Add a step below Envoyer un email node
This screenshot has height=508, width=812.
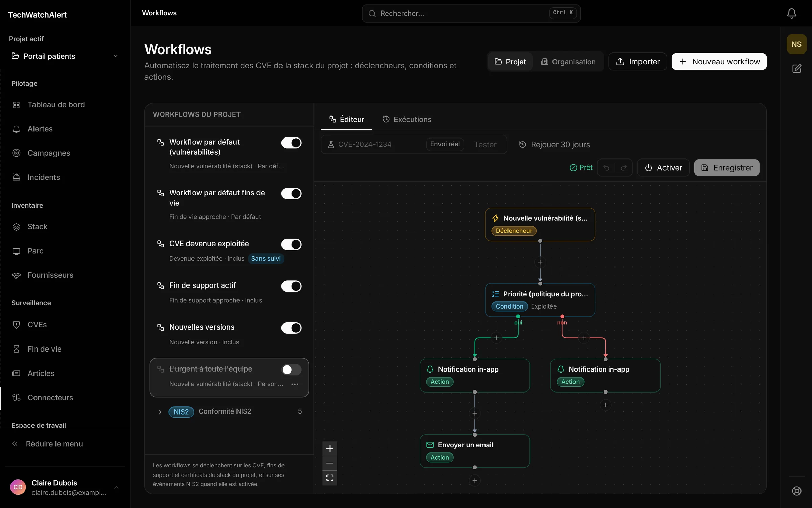pyautogui.click(x=475, y=481)
